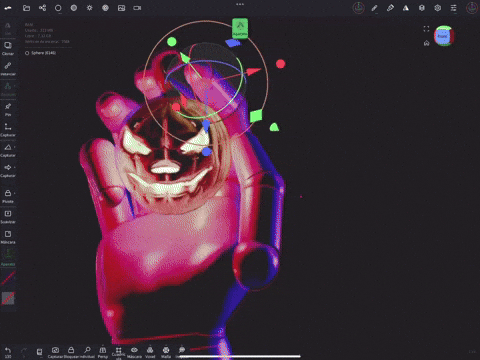Click the undo arrow
Screen dimensions: 480x360
tap(8, 350)
